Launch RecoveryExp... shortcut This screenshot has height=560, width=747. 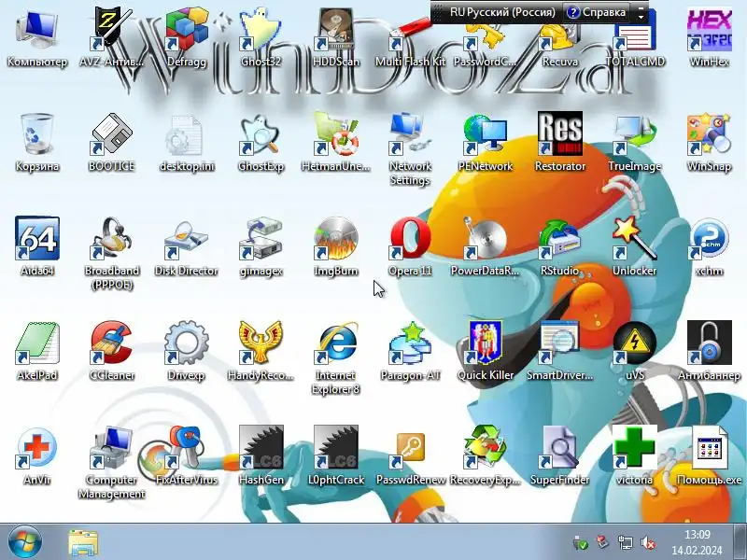(x=485, y=455)
